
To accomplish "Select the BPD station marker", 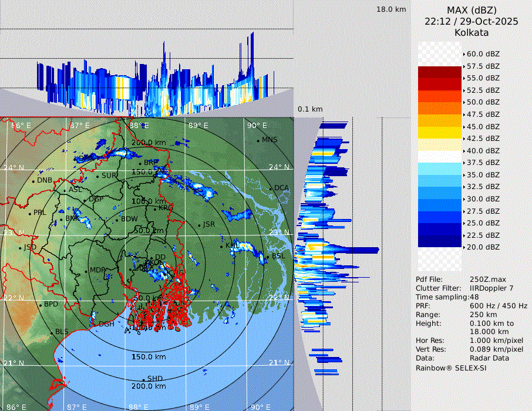I will (x=41, y=305).
